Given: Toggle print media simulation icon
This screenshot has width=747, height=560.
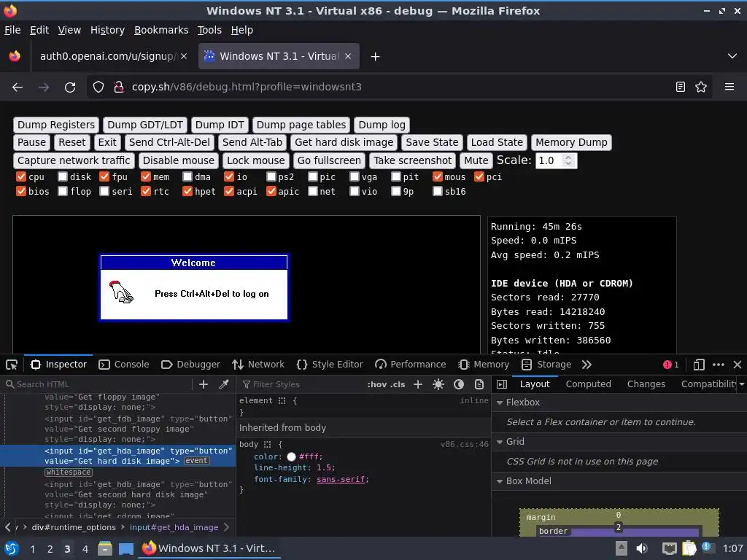Looking at the screenshot, I should (479, 384).
